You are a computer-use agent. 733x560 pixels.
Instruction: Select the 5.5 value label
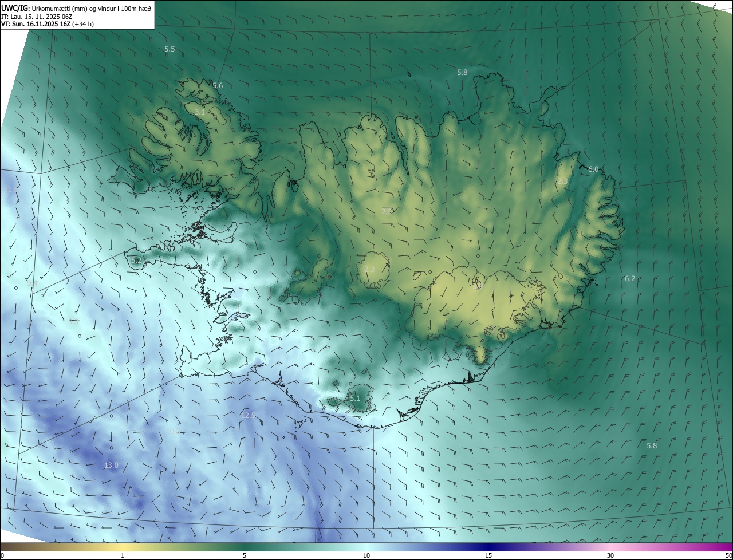pos(170,49)
